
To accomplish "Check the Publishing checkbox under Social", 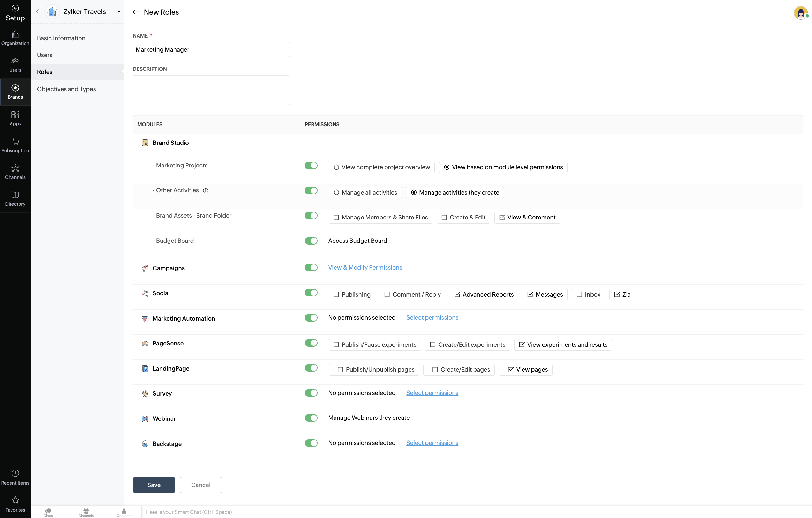I will (336, 294).
